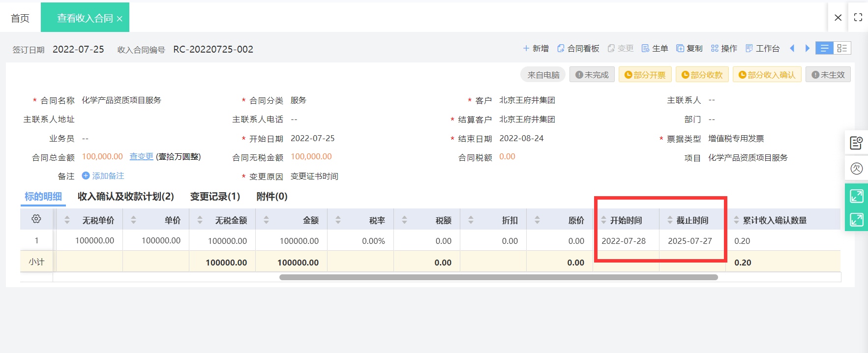Screen dimensions: 868x353
Task: Click the 查变更 link
Action: click(x=141, y=156)
